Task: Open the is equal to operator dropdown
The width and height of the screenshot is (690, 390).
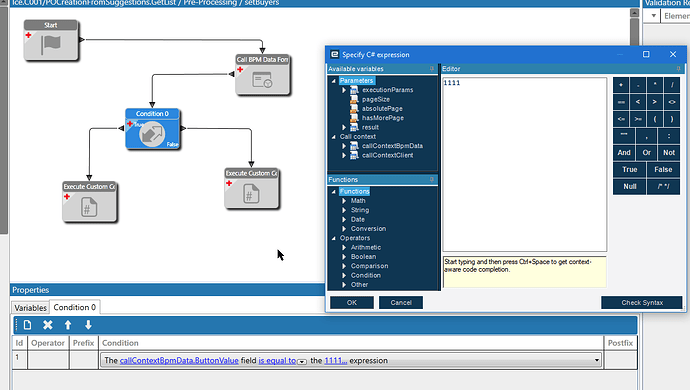Action: click(x=302, y=361)
